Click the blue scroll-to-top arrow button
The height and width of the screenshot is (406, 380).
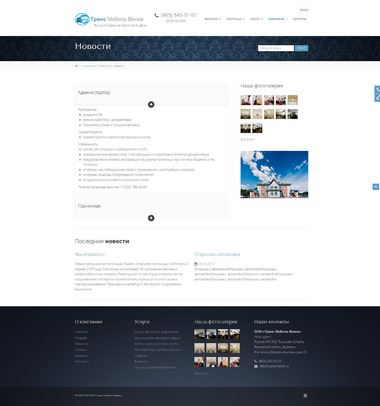(x=376, y=187)
